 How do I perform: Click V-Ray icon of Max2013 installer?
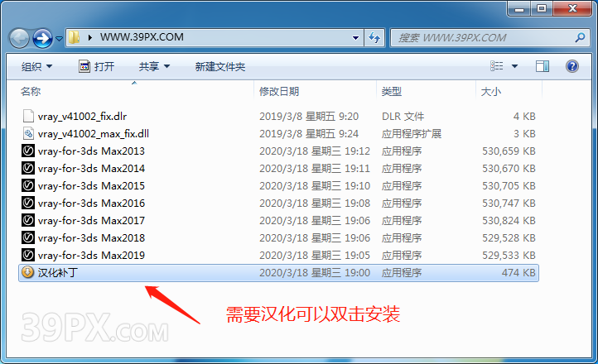click(x=28, y=151)
